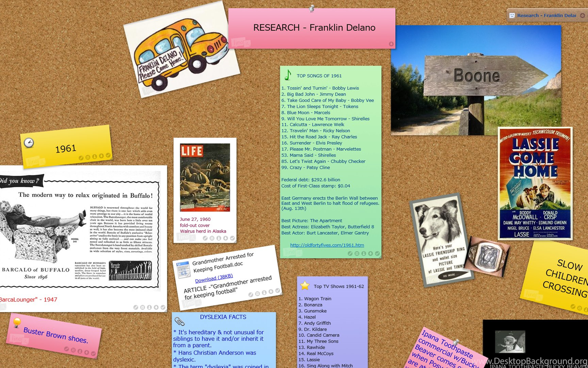Click the 'DYSLEXIA FACTS' heading
588x368 pixels.
click(x=223, y=317)
